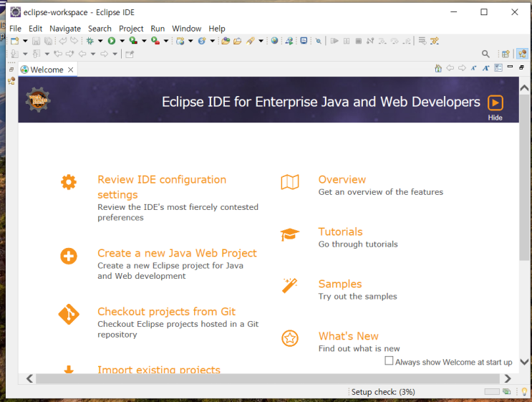Viewport: 532px width, 402px height.
Task: Restore the minimized view in left trim
Action: point(11,70)
